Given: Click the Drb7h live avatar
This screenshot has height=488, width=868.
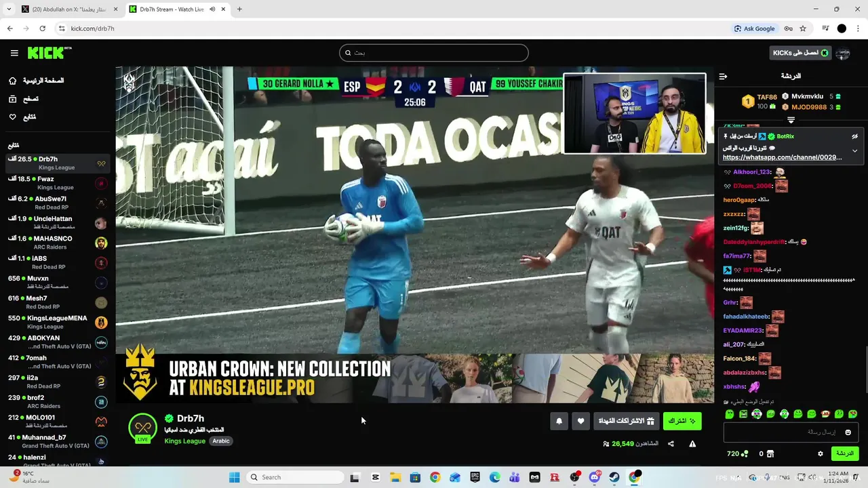Looking at the screenshot, I should 142,428.
